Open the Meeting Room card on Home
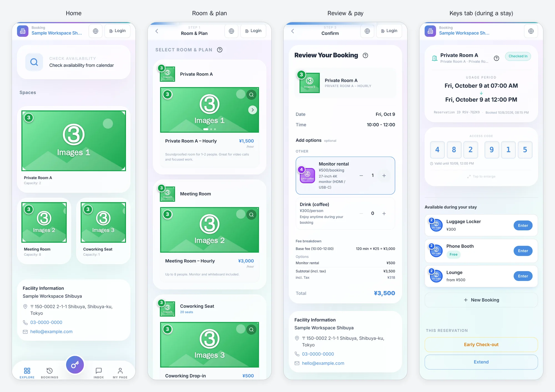Viewport: 555px width, 392px height. (44, 231)
